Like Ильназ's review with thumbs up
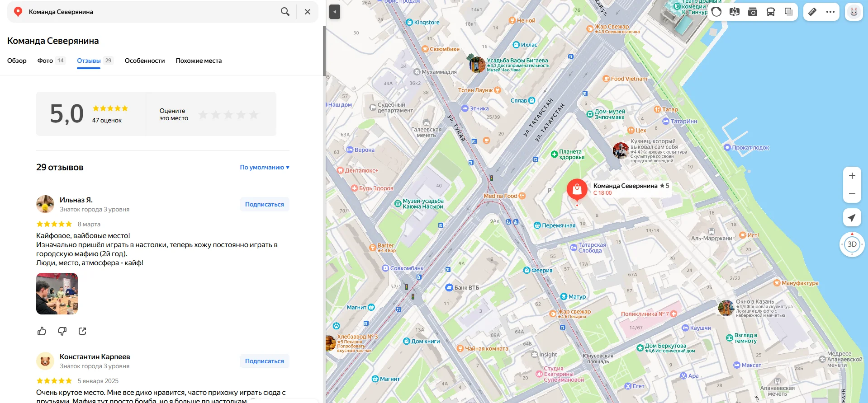This screenshot has width=868, height=403. (x=42, y=331)
